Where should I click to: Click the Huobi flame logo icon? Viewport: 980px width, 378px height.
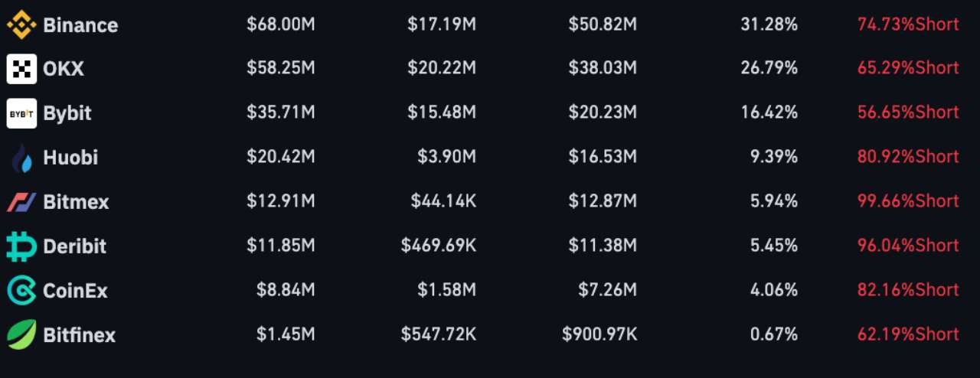point(22,158)
